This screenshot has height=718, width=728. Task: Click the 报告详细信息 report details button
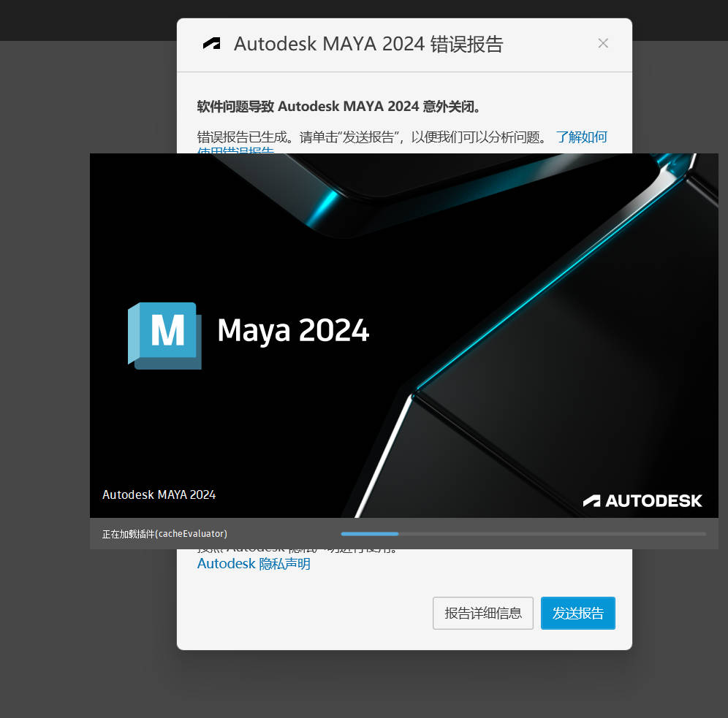pyautogui.click(x=482, y=613)
